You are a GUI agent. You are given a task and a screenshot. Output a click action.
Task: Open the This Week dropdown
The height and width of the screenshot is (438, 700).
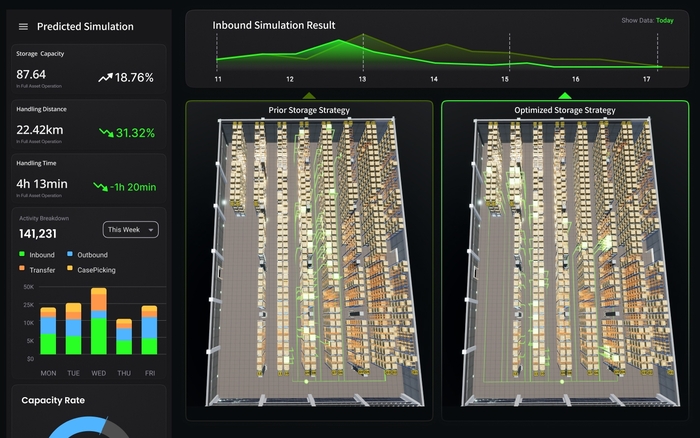(131, 230)
